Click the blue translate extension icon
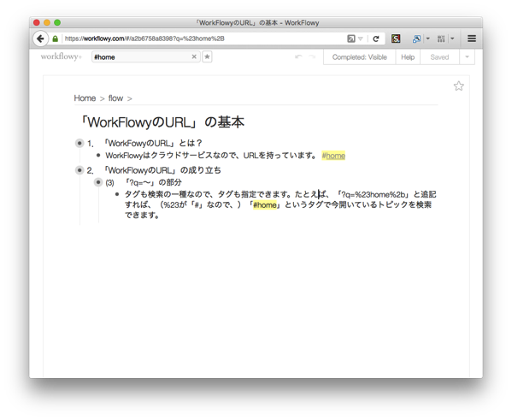512x420 pixels. [x=416, y=38]
